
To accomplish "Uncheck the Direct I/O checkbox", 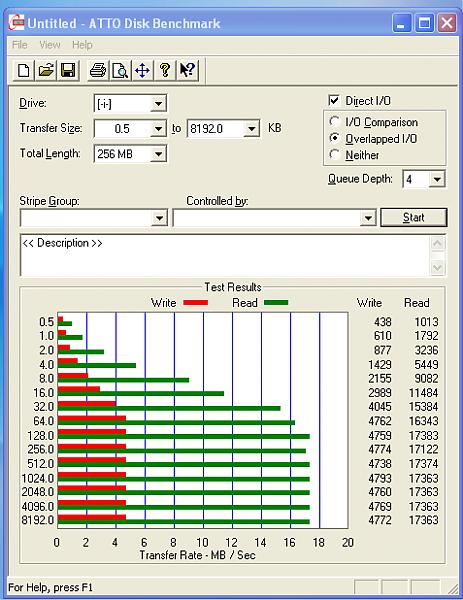I will 334,101.
